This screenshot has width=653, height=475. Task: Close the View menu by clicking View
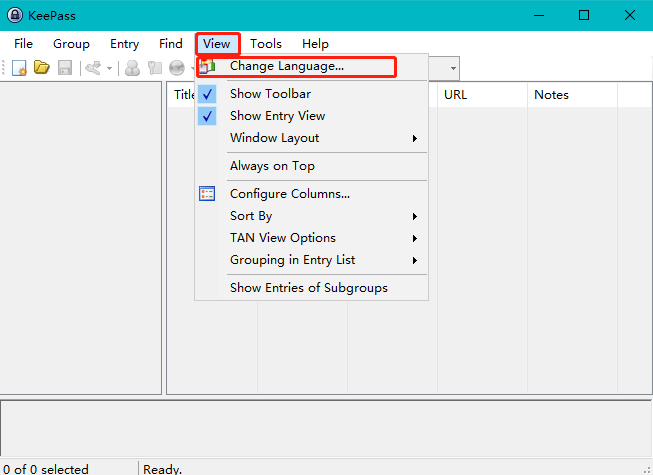coord(217,44)
